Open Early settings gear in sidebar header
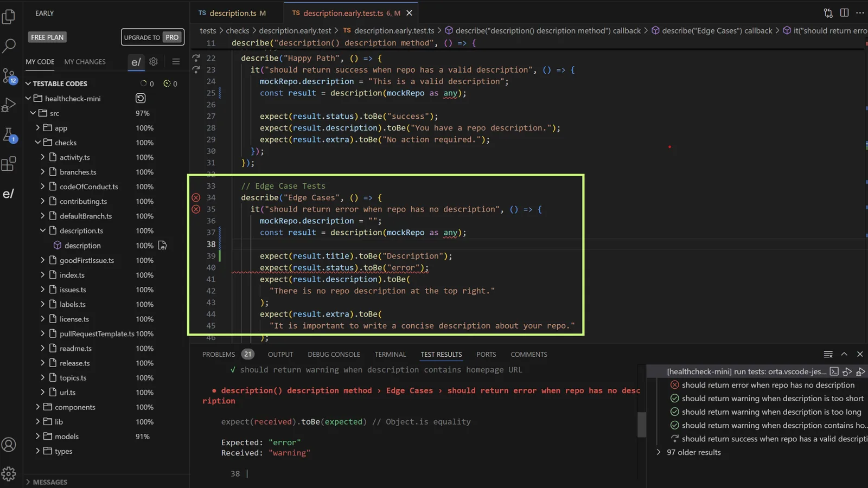The height and width of the screenshot is (488, 868). tap(154, 62)
